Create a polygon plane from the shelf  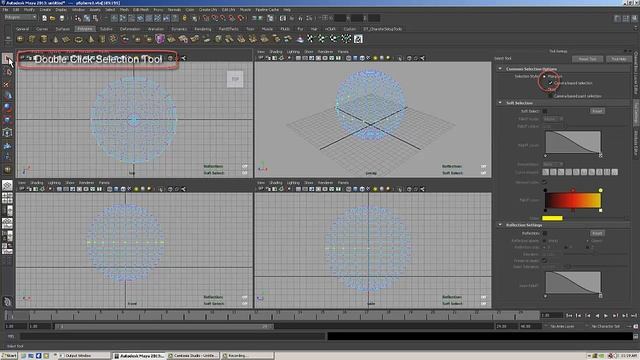click(67, 39)
